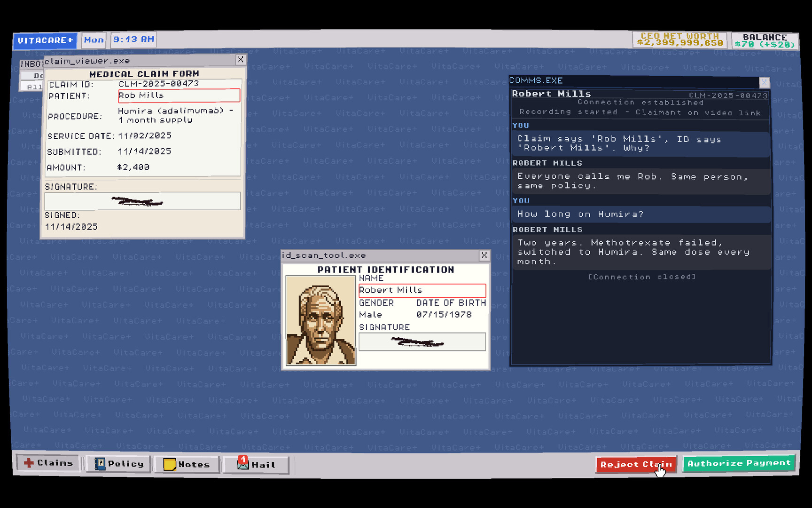Select the 'Robert Mills' name field on ID
Viewport: 812px width, 508px height.
422,290
